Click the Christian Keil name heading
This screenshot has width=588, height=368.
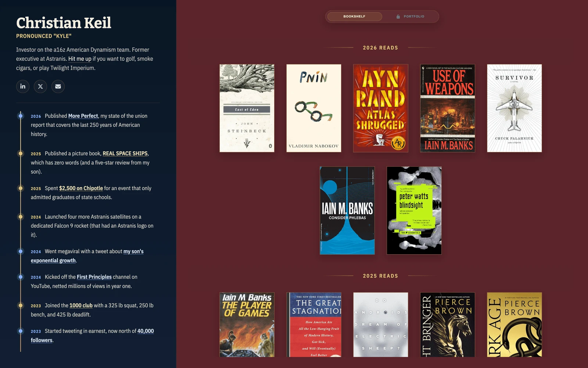click(64, 23)
